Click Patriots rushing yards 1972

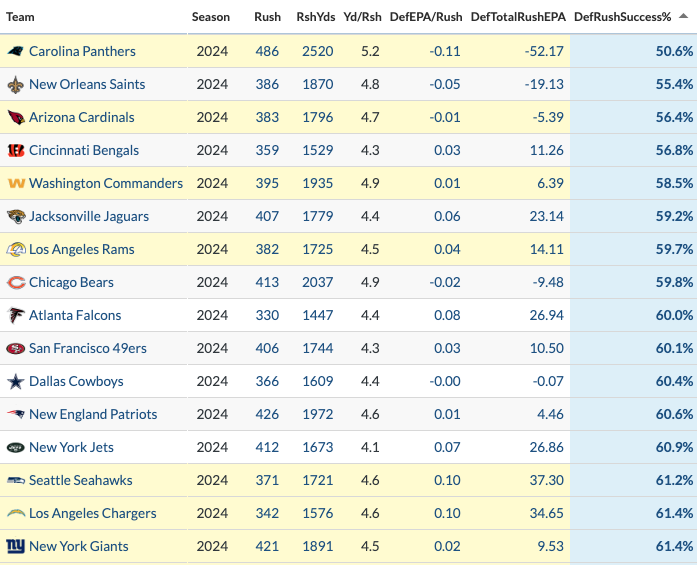[317, 414]
